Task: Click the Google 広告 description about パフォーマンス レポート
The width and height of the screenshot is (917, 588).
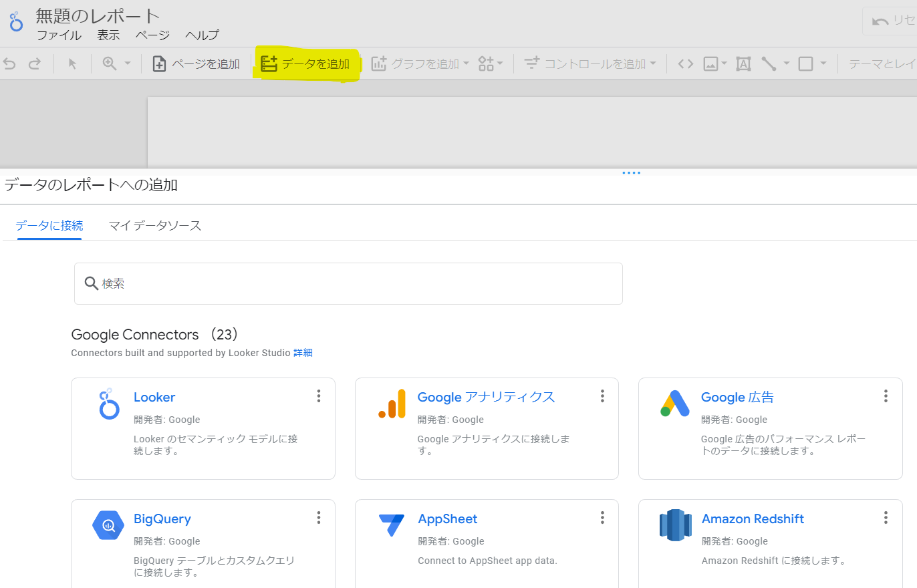Action: tap(783, 445)
